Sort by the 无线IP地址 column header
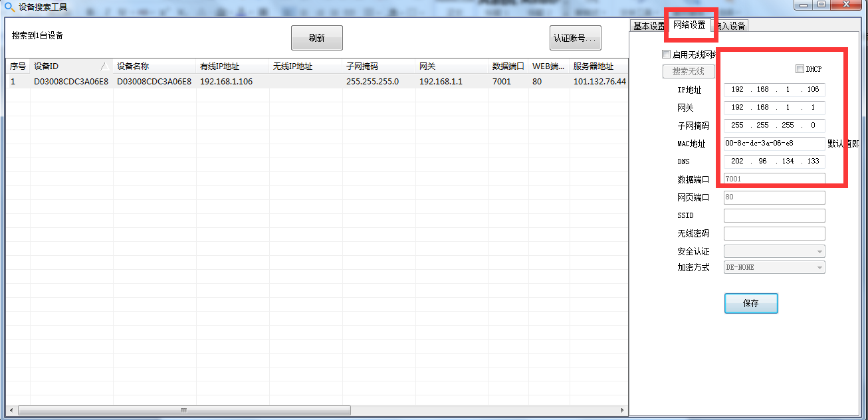The height and width of the screenshot is (420, 868). coord(306,66)
